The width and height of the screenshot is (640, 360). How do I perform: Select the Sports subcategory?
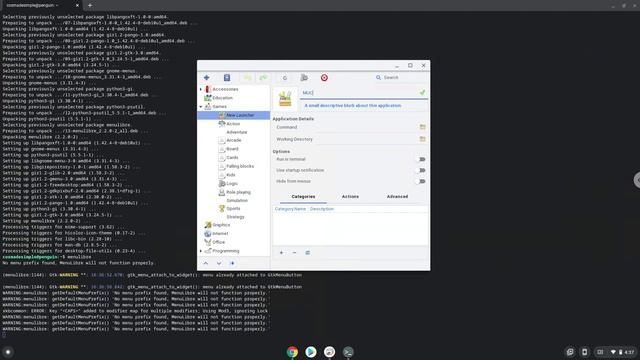click(233, 209)
